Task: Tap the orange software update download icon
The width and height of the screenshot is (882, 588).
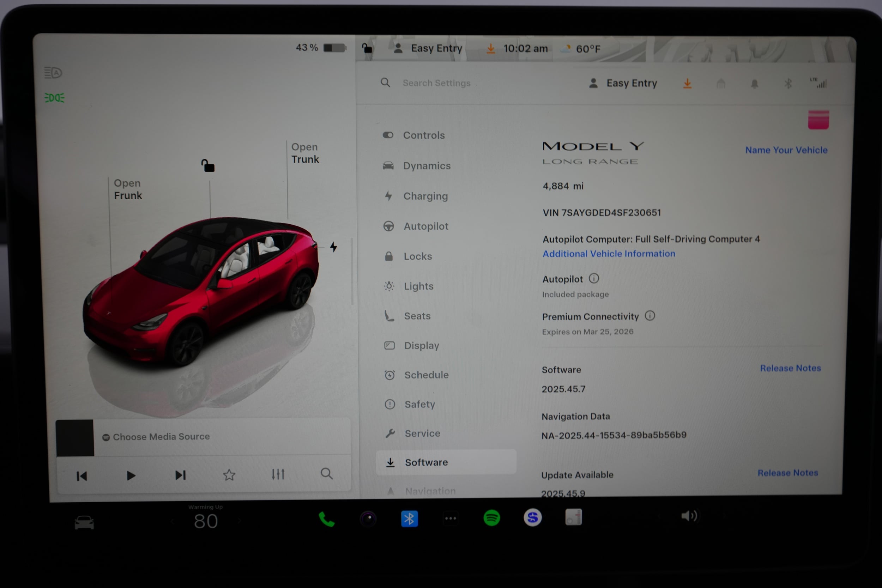Action: tap(688, 83)
